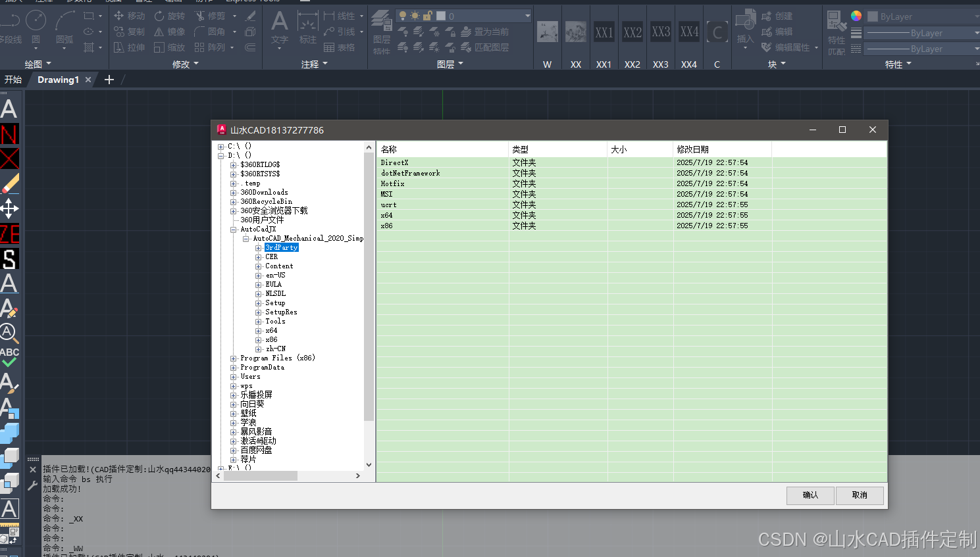980x557 pixels.
Task: Click the command line wrench settings icon
Action: [33, 486]
